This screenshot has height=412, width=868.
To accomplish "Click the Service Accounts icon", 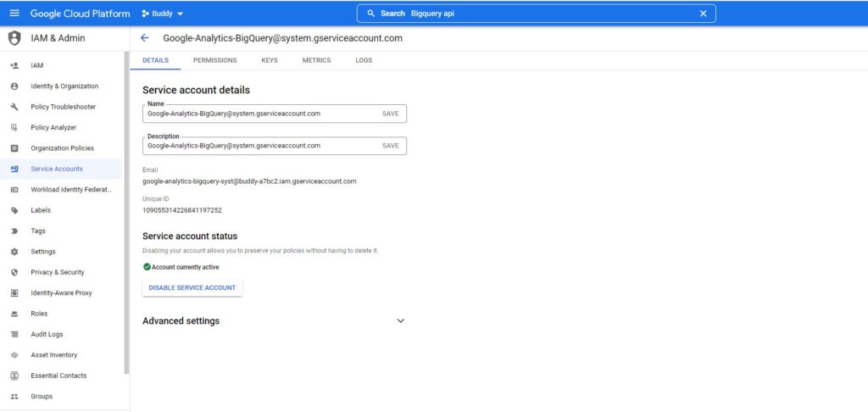I will [x=15, y=169].
